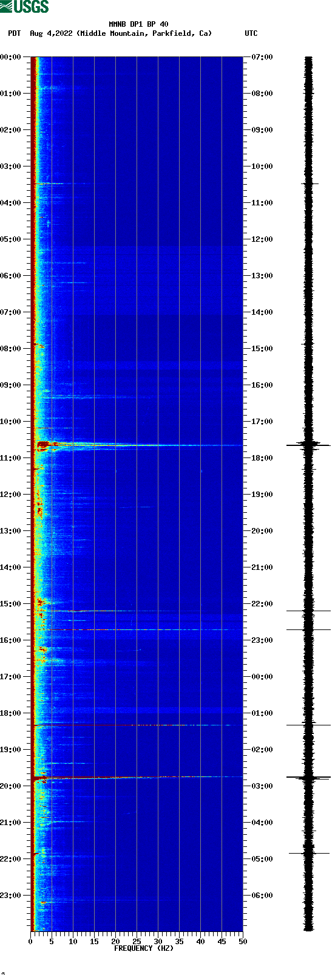
Task: Click the UTC time label 18:00
Action: tap(262, 458)
